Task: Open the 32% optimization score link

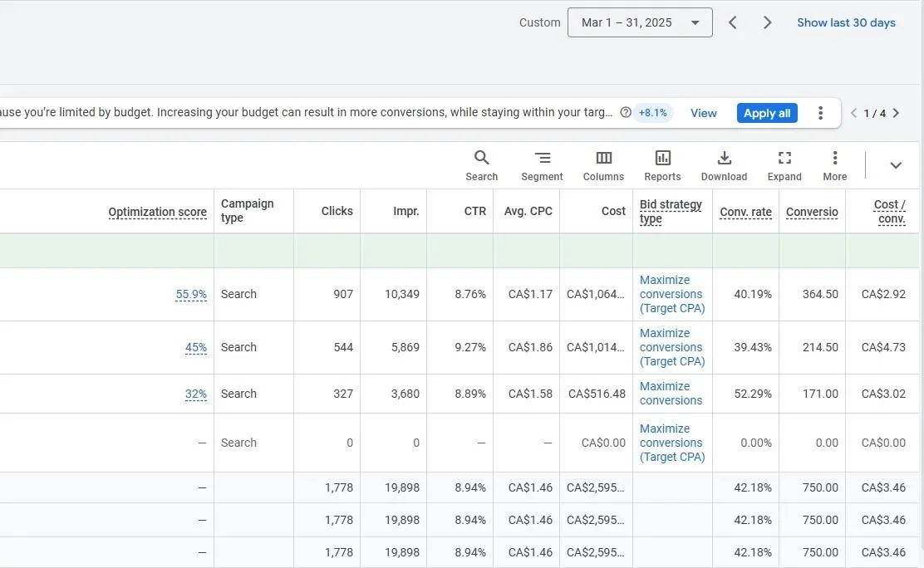Action: (x=195, y=394)
